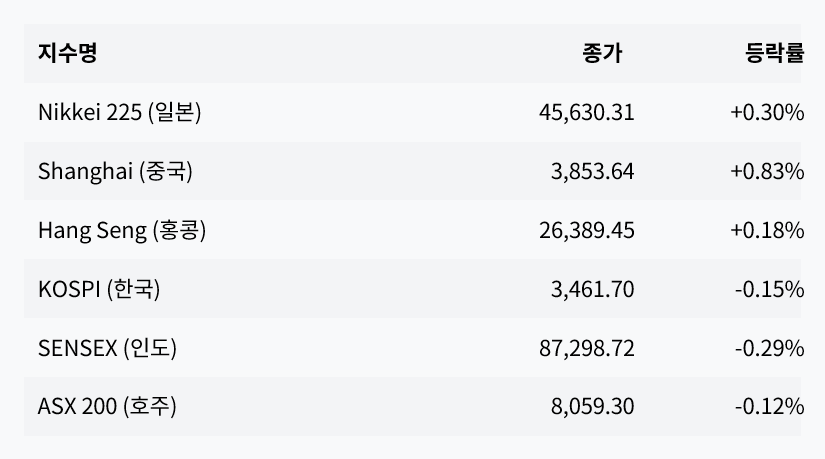
Task: Click the +0.18% Hang Seng change
Action: click(x=767, y=230)
